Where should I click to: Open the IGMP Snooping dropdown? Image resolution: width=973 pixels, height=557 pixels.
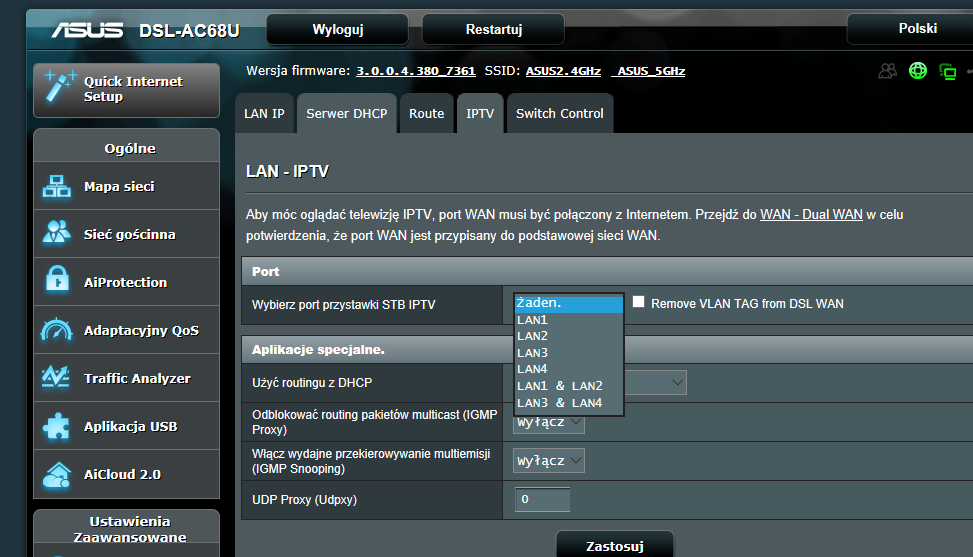pyautogui.click(x=548, y=460)
